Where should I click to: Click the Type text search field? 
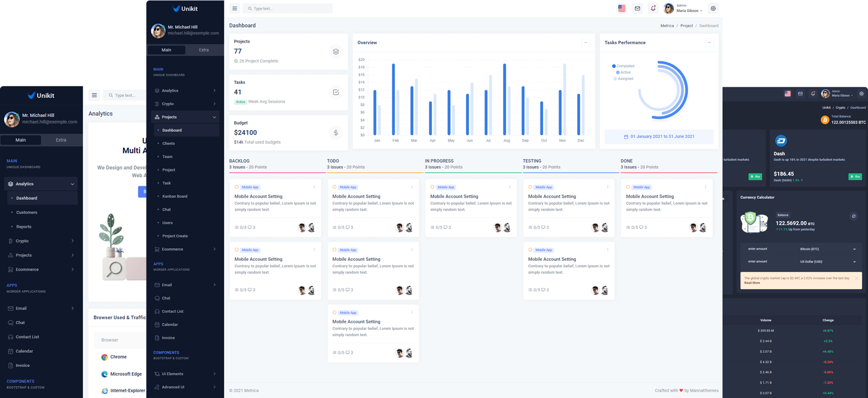tap(288, 9)
